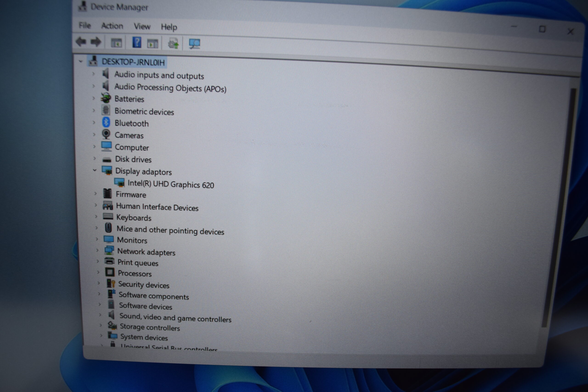Click the Back arrow toolbar icon

pos(81,42)
